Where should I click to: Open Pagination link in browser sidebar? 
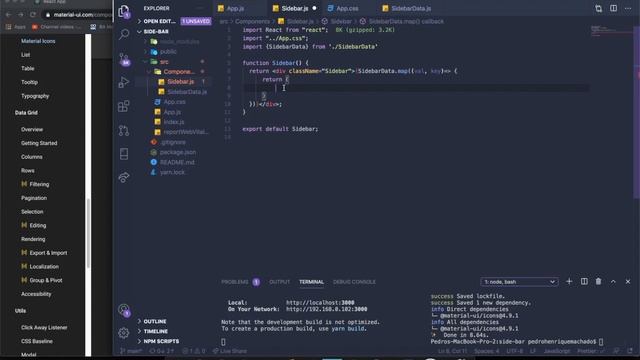point(34,198)
